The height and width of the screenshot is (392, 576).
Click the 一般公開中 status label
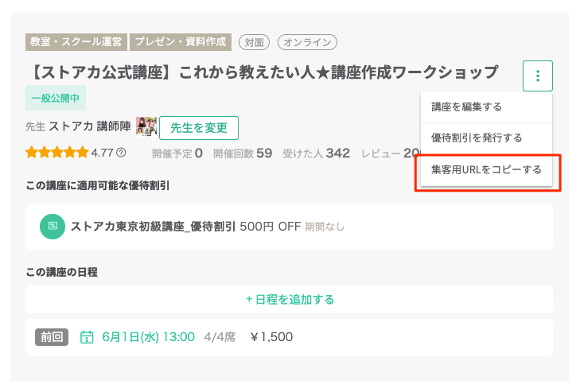tap(56, 98)
